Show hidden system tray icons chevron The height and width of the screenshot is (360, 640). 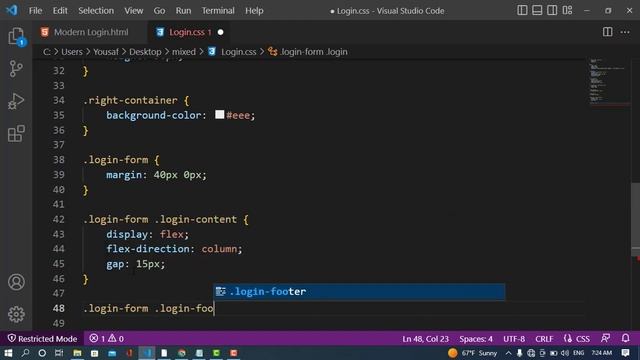click(x=508, y=353)
